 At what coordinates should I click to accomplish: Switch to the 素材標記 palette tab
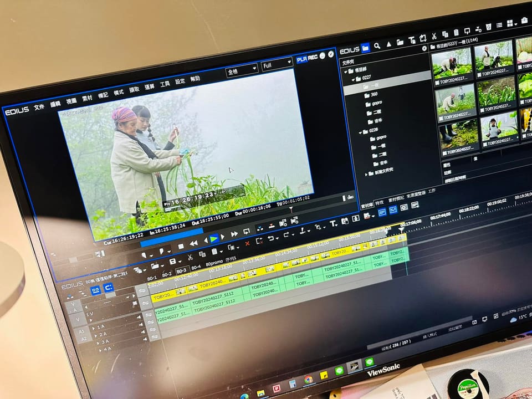(396, 199)
